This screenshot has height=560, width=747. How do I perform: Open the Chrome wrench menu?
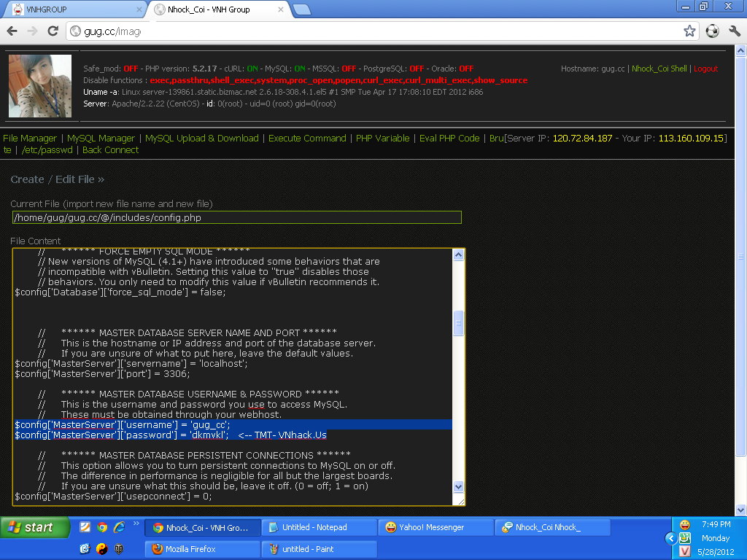[x=735, y=31]
